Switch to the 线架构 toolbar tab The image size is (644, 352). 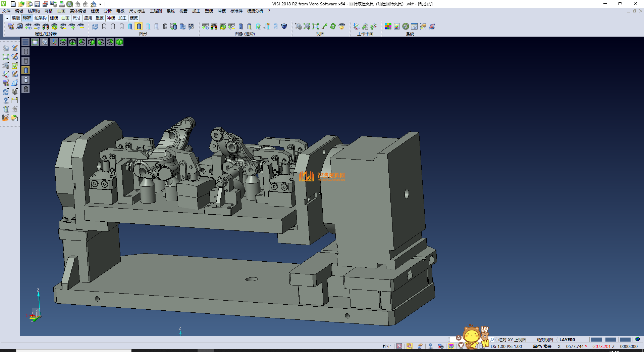tap(40, 18)
